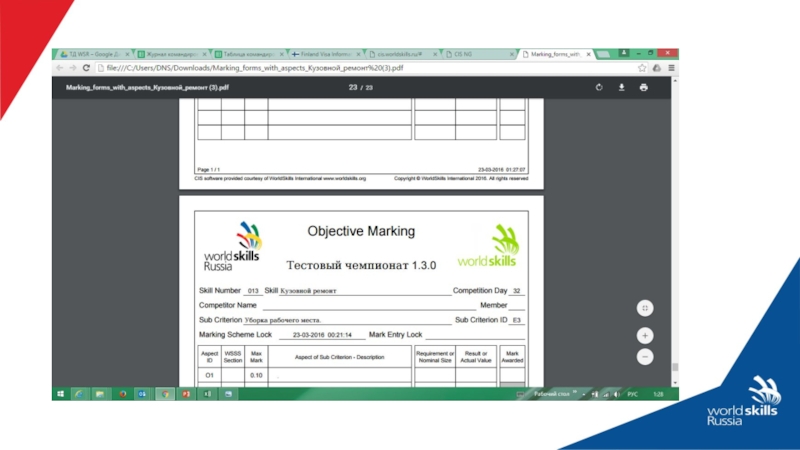The width and height of the screenshot is (800, 450).
Task: Click the Max Mark cell 0.10
Action: [x=256, y=375]
